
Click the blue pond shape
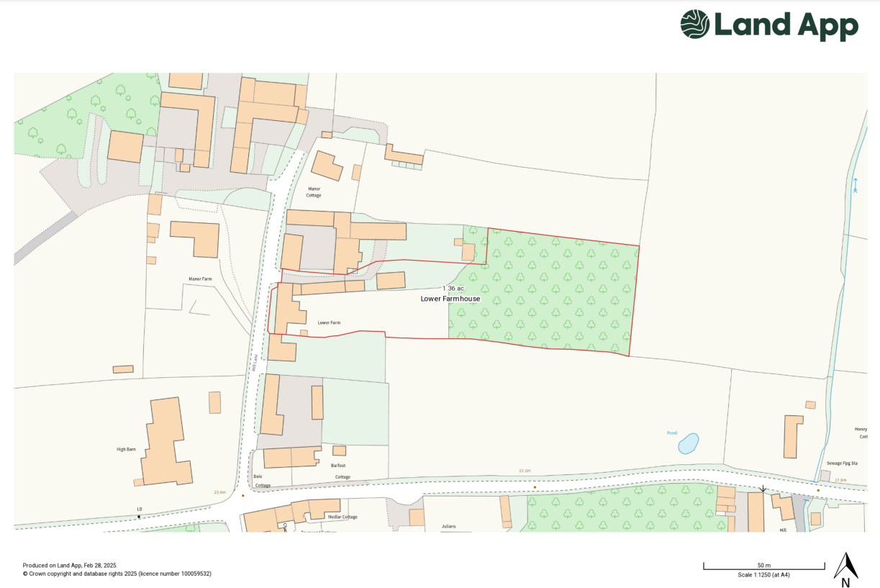(689, 443)
